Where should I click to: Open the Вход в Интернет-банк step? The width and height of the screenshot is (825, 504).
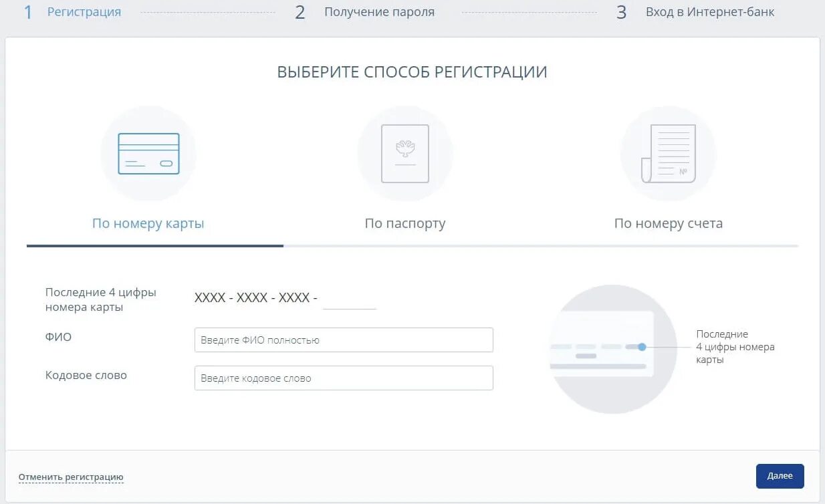710,11
